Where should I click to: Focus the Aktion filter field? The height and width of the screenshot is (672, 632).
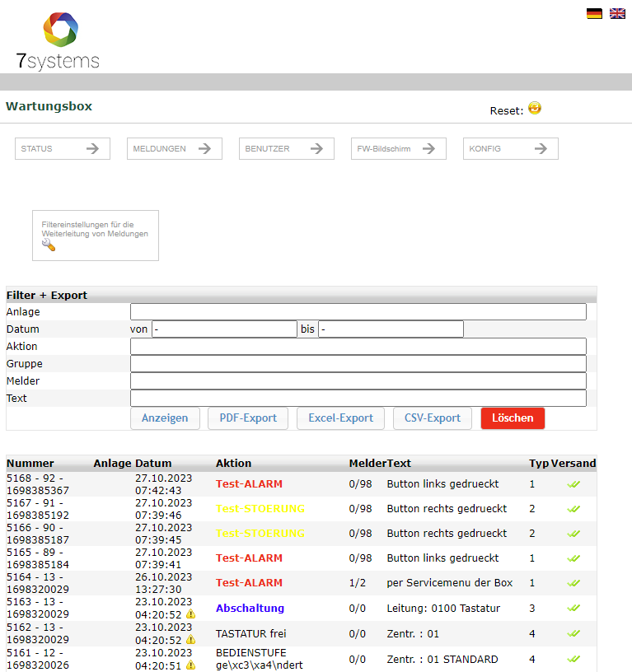pyautogui.click(x=358, y=346)
